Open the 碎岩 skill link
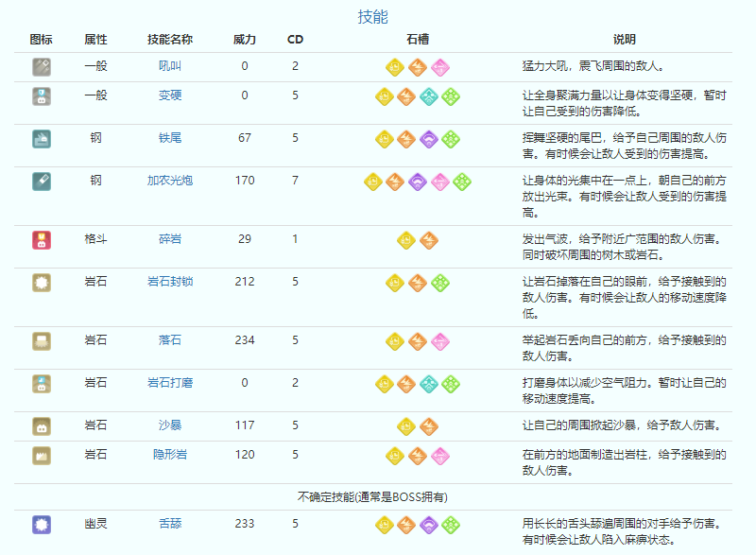The height and width of the screenshot is (555, 756). tap(170, 238)
